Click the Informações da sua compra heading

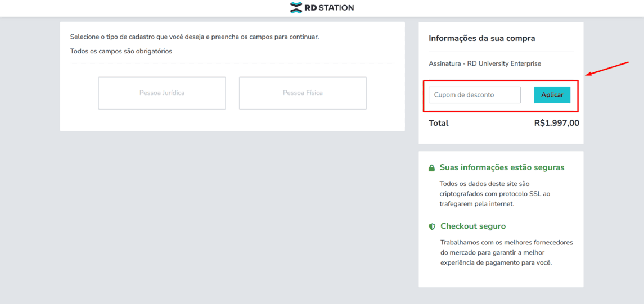pos(482,39)
